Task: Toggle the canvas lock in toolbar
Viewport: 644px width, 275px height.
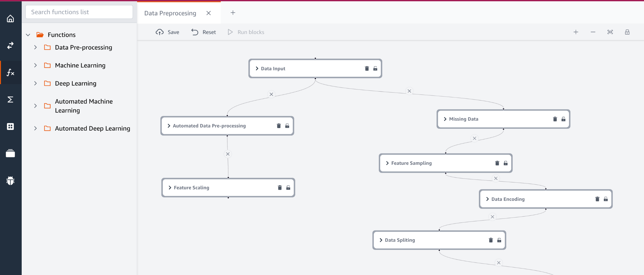Action: point(627,32)
